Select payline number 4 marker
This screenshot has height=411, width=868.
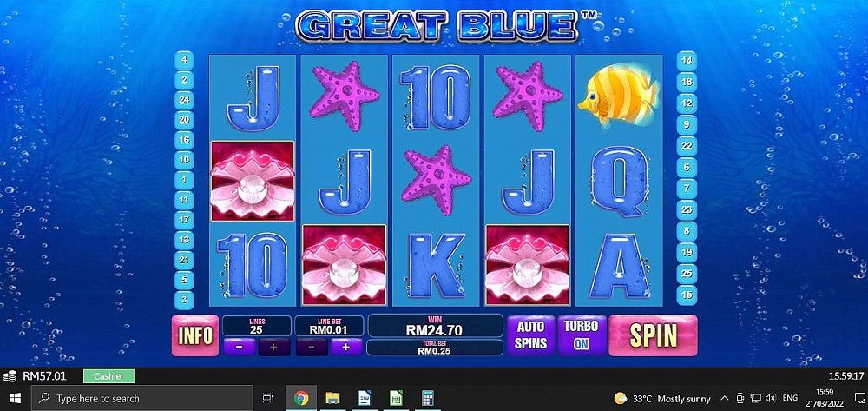(184, 60)
